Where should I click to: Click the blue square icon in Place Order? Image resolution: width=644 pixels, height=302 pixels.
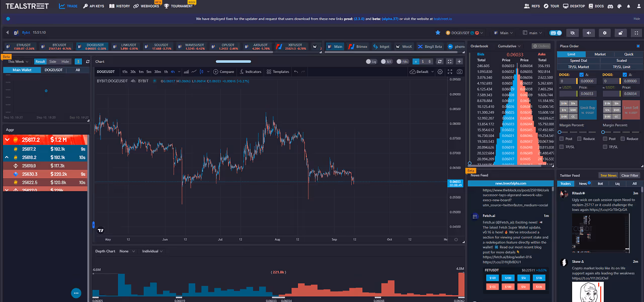point(638,46)
